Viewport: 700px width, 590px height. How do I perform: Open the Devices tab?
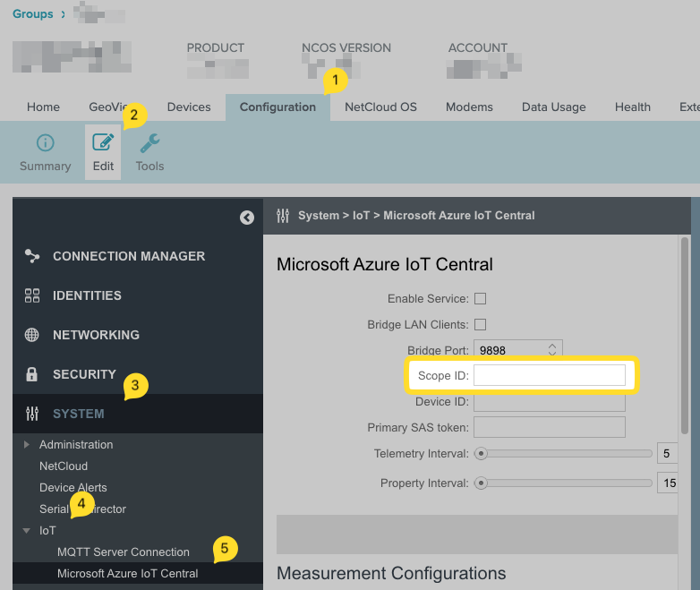pyautogui.click(x=189, y=107)
